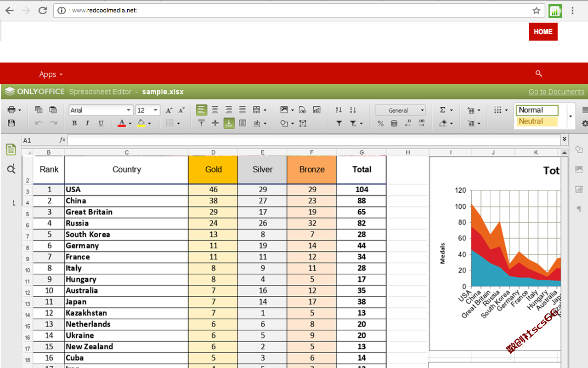The width and height of the screenshot is (588, 368).
Task: Select column D header
Action: coord(213,152)
